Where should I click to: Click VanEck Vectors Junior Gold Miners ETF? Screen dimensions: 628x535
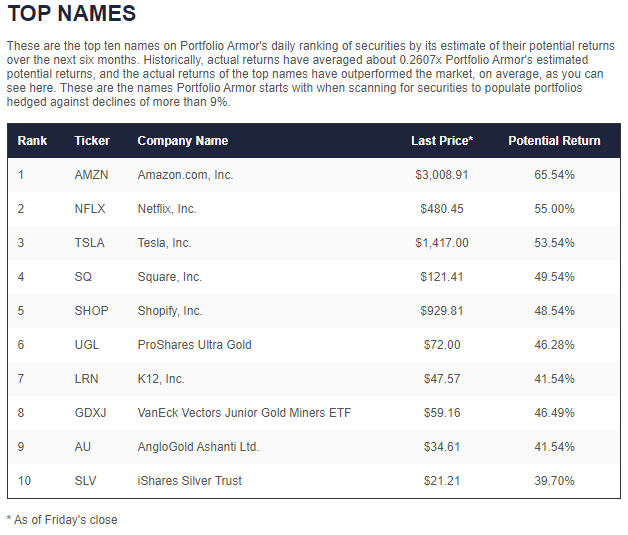click(244, 413)
